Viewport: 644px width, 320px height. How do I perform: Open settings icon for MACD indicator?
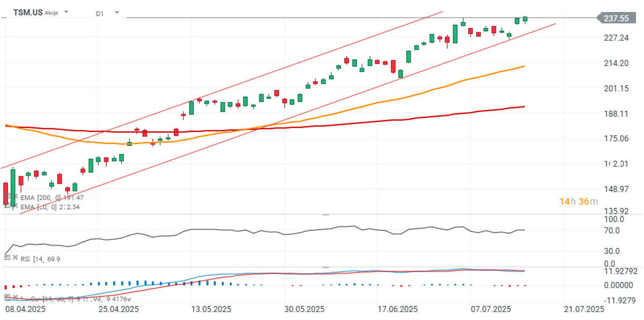(8, 297)
